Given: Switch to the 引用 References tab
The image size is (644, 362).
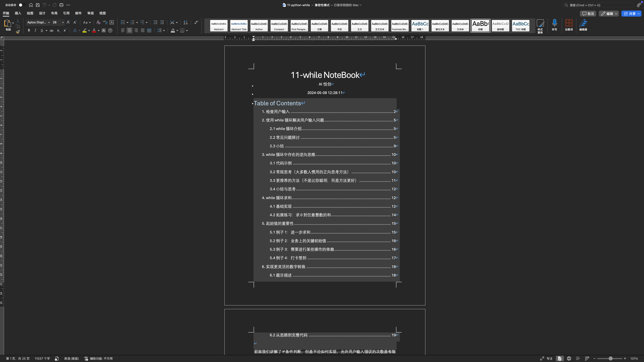Looking at the screenshot, I should click(66, 13).
